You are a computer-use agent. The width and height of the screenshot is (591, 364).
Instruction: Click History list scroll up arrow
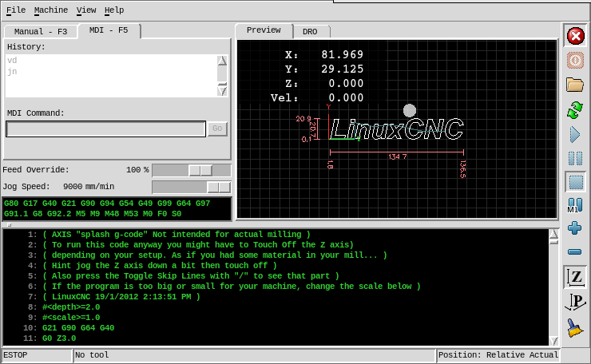tap(222, 61)
